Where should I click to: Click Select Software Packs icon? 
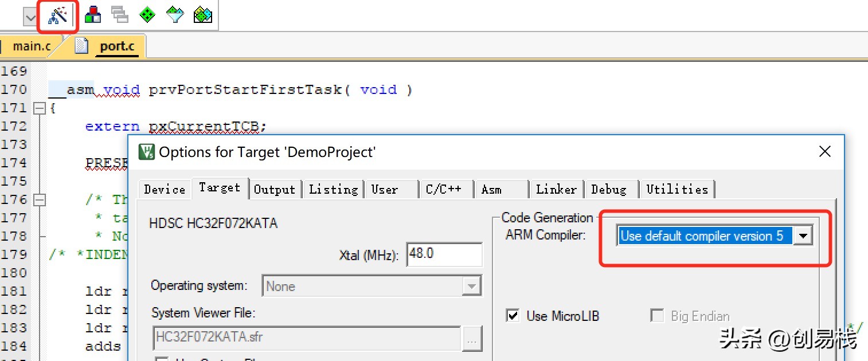pyautogui.click(x=175, y=15)
